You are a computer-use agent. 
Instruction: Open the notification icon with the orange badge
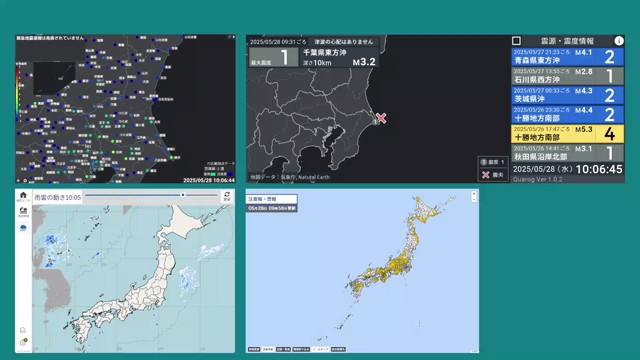(23, 342)
